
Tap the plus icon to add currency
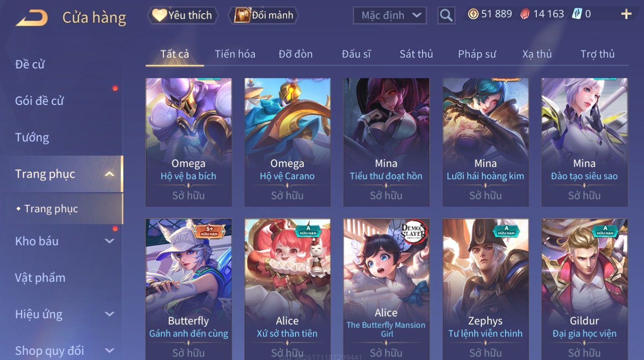tap(626, 14)
